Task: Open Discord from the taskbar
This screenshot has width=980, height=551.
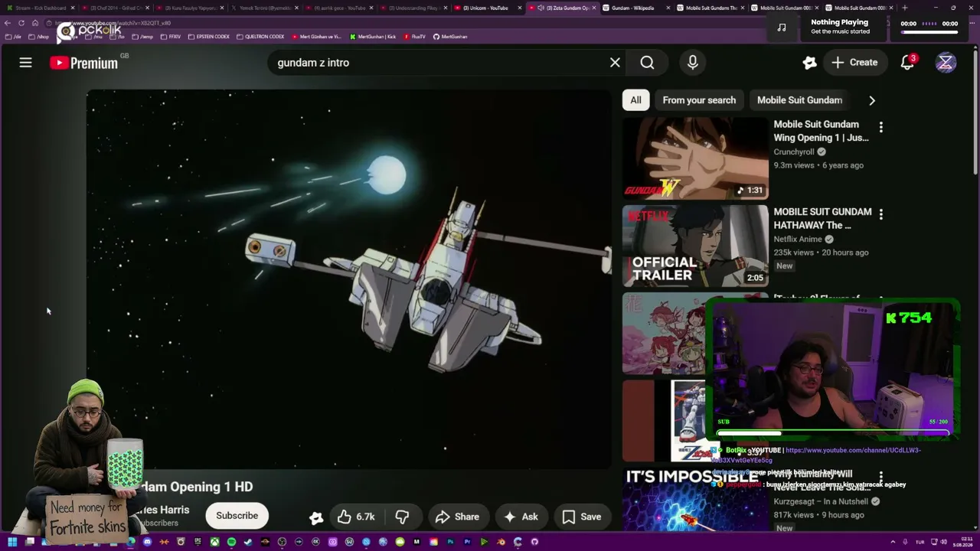Action: (x=147, y=542)
